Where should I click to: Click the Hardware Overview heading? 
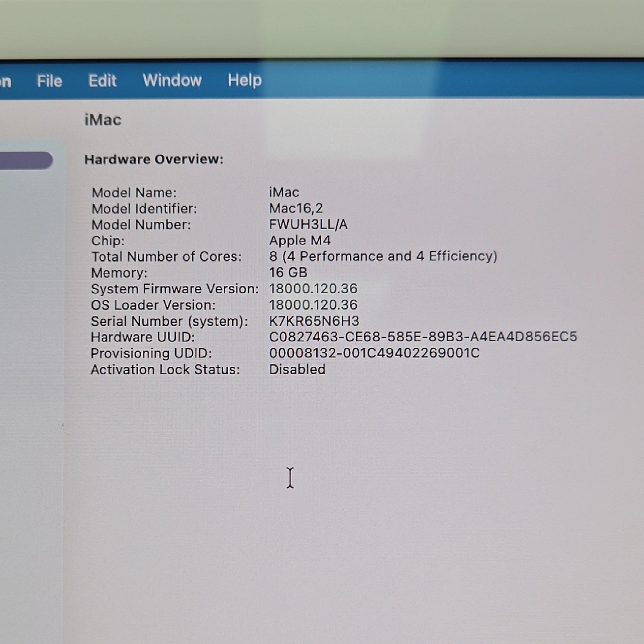pyautogui.click(x=154, y=160)
